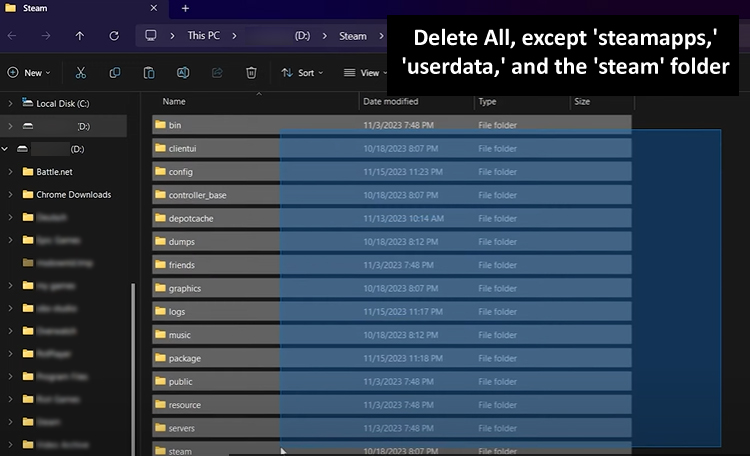Click the navigation pane scrollbar

tap(133, 368)
